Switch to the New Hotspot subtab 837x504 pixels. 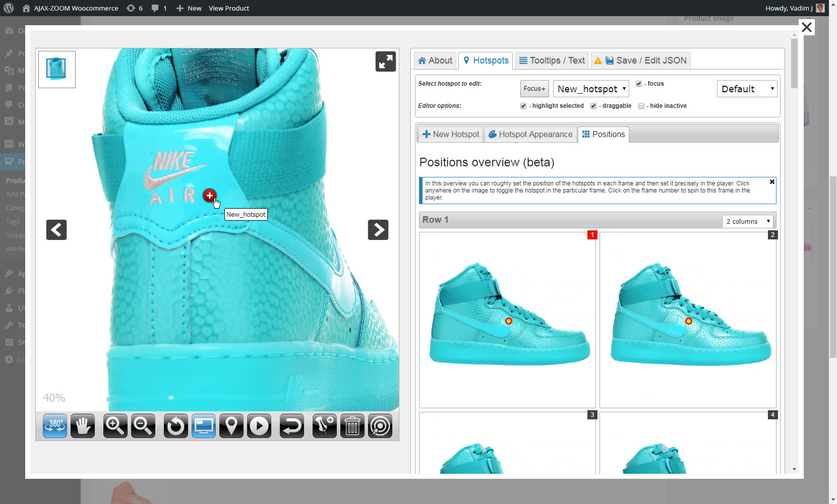(x=451, y=135)
